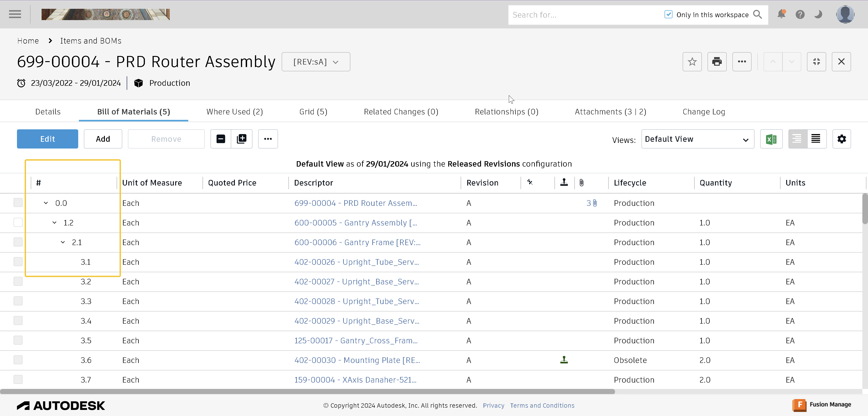Viewport: 868px width, 416px height.
Task: Click the horizontal scrollbar of table
Action: point(307,391)
